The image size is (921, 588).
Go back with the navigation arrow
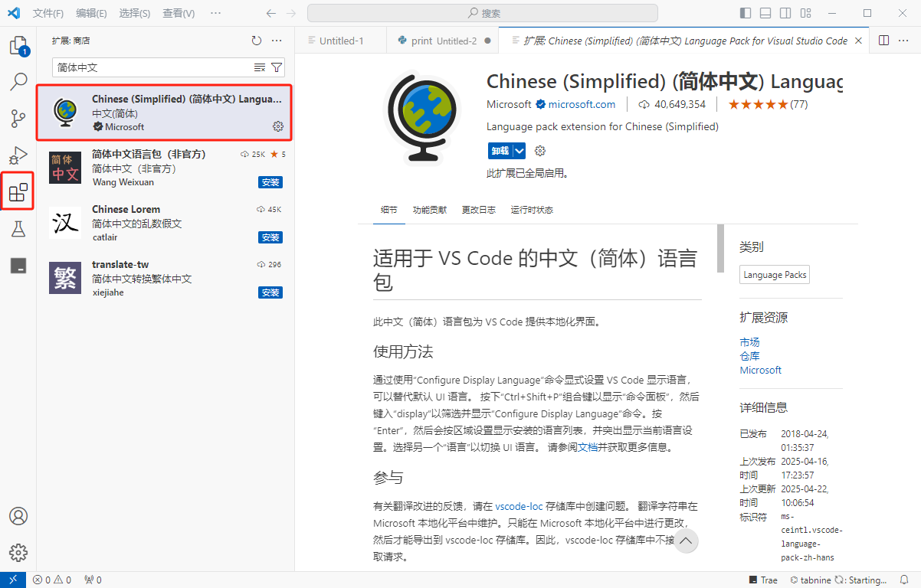click(270, 13)
